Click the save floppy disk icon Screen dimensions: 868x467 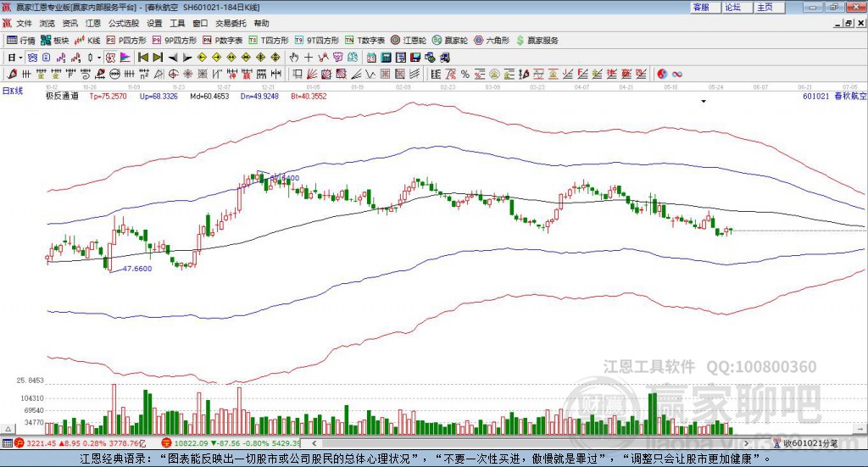[x=415, y=58]
